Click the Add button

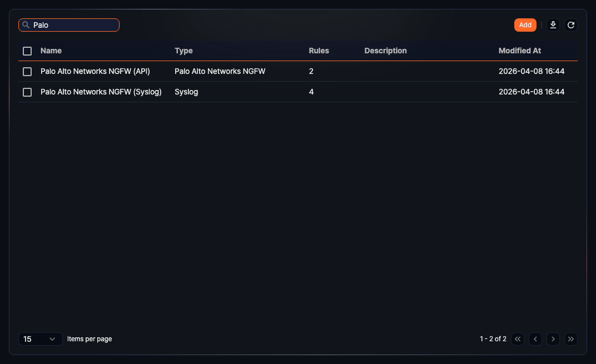[525, 24]
